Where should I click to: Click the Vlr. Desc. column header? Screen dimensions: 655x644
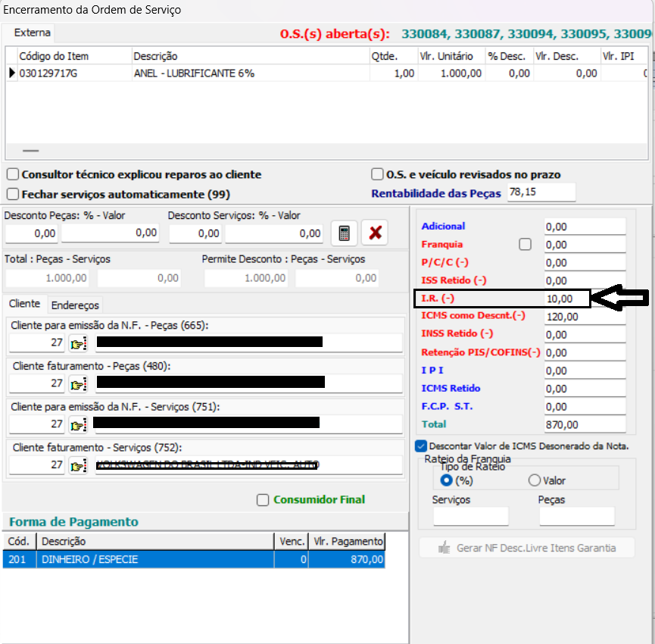point(567,56)
